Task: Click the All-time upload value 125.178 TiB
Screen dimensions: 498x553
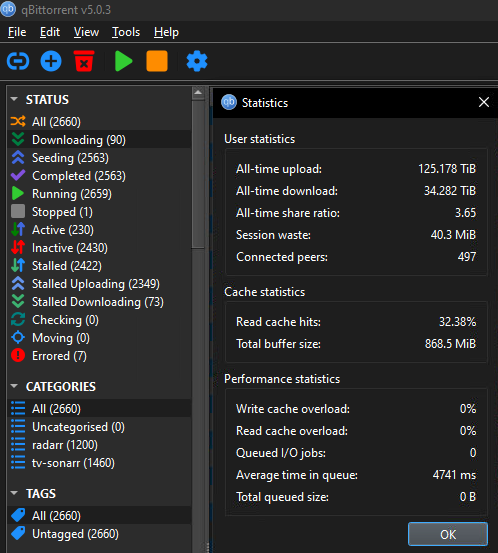Action: coord(447,169)
